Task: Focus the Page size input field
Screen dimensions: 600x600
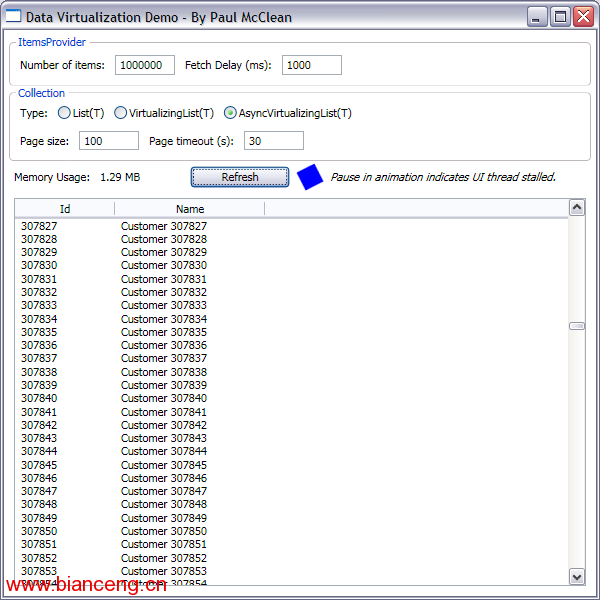Action: pyautogui.click(x=109, y=141)
